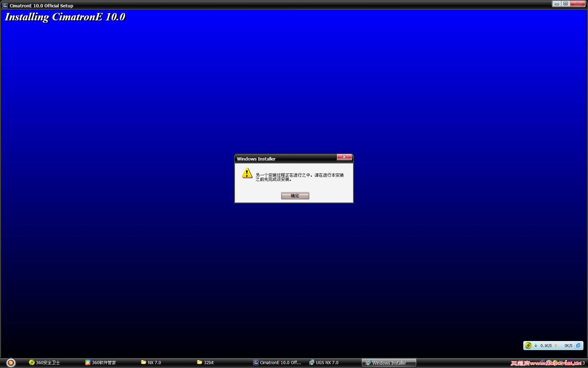The width and height of the screenshot is (588, 368).
Task: Close the CimatronE 10.0 Official Setup window
Action: pos(577,4)
